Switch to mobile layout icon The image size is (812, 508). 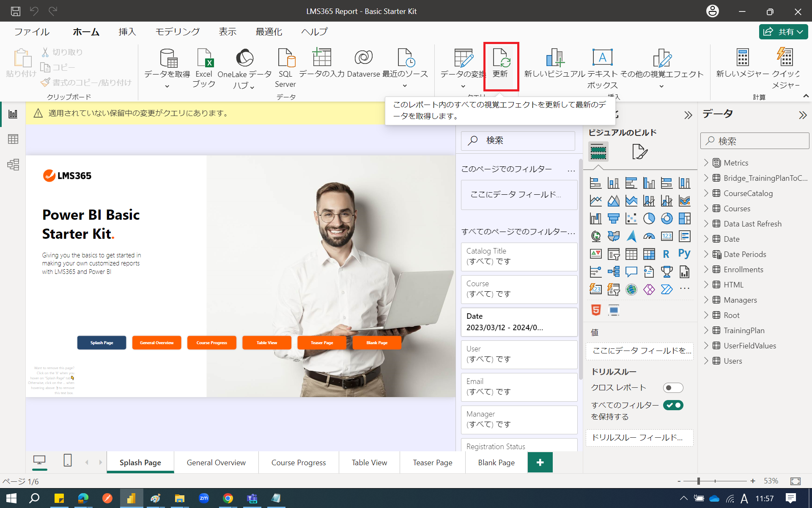pyautogui.click(x=68, y=460)
